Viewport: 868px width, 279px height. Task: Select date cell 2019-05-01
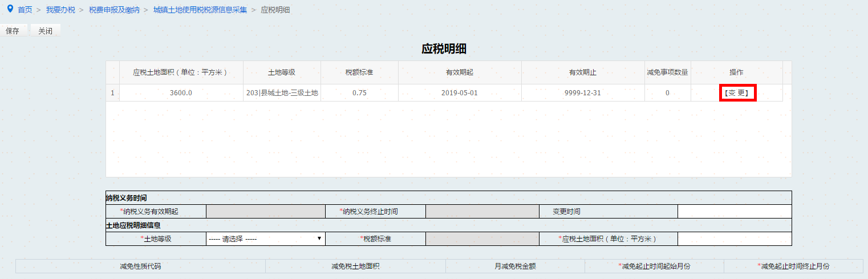[460, 93]
